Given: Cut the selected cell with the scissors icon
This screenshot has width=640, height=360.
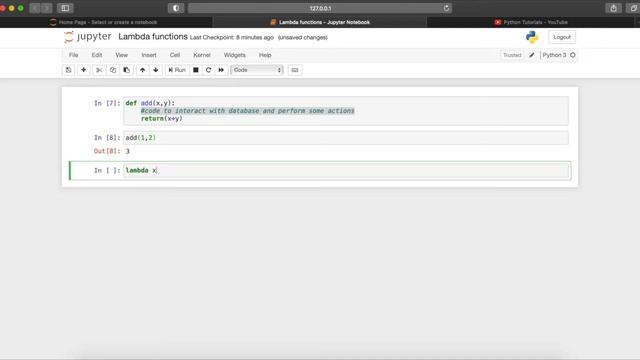Looking at the screenshot, I should (x=99, y=70).
